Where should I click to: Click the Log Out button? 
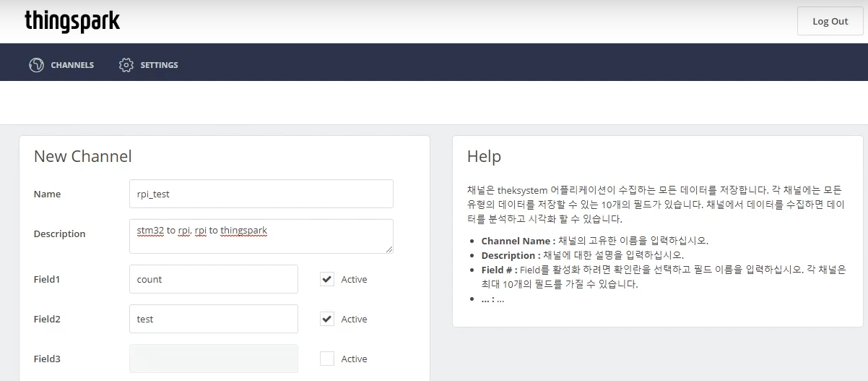point(830,21)
